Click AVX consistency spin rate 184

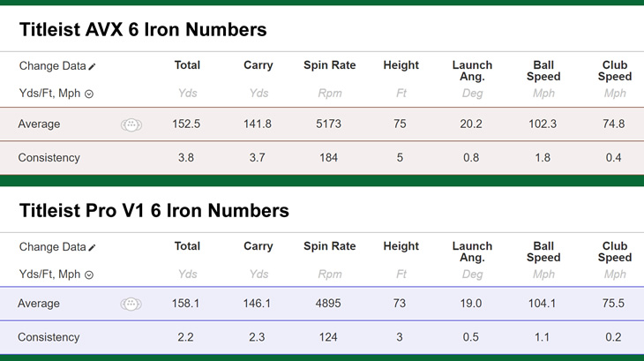pos(328,158)
